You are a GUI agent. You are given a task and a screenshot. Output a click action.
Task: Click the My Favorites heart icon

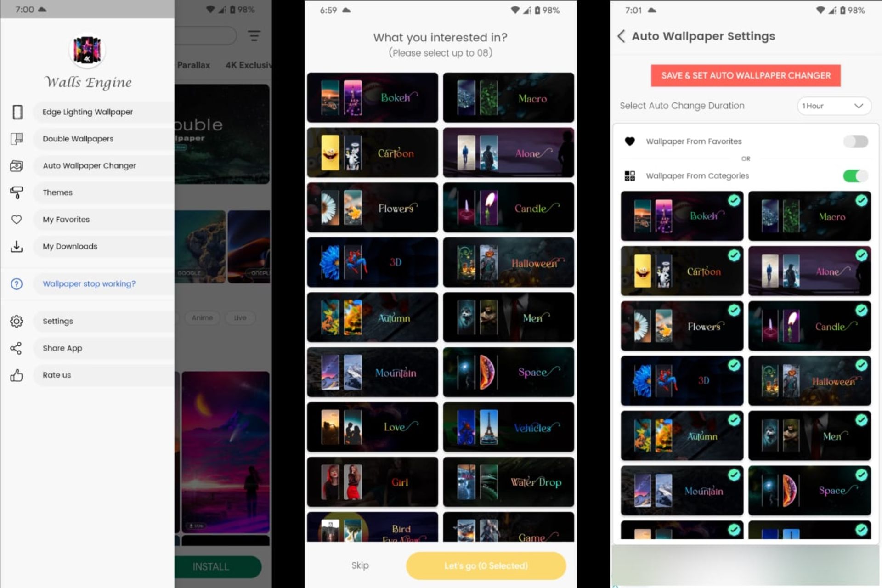coord(17,219)
